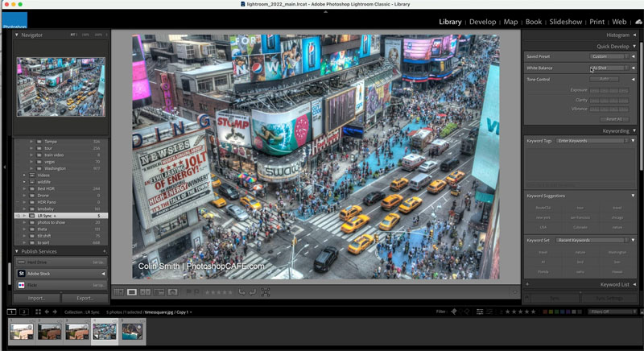Viewport: 644px width, 351px height.
Task: Switch to the Develop module
Action: 482,22
